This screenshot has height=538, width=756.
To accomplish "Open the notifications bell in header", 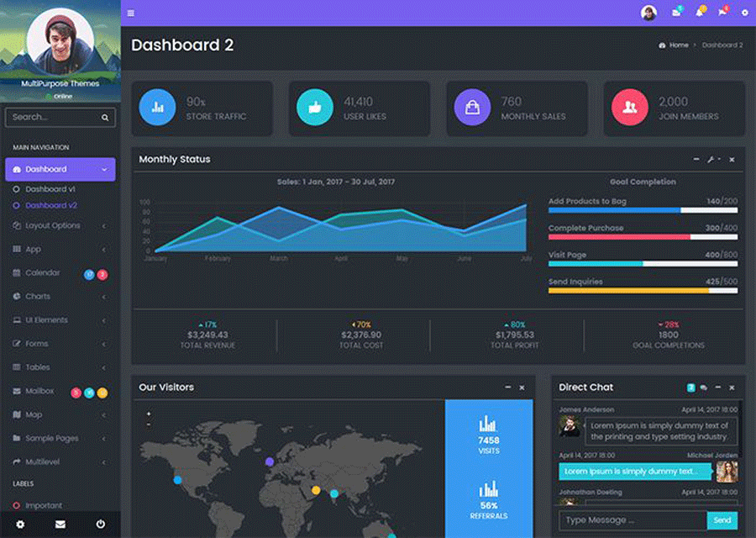I will 699,13.
